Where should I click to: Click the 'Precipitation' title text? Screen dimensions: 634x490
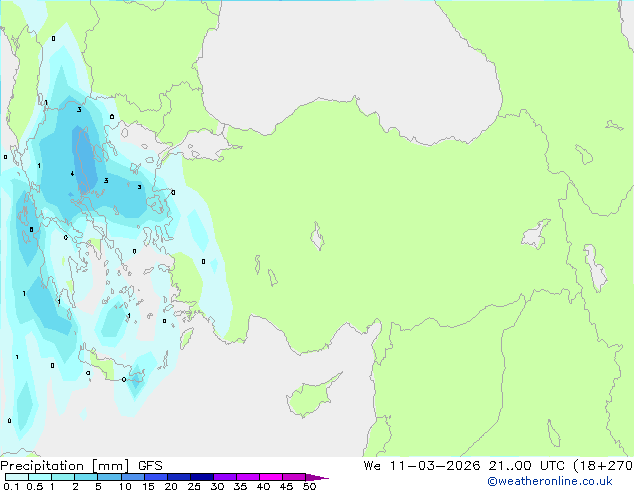(42, 466)
